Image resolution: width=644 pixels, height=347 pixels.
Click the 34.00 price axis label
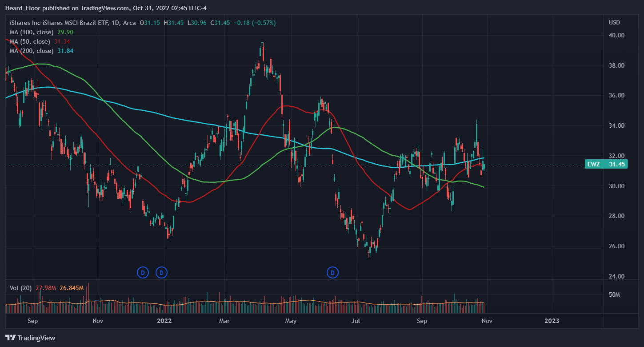tap(616, 125)
